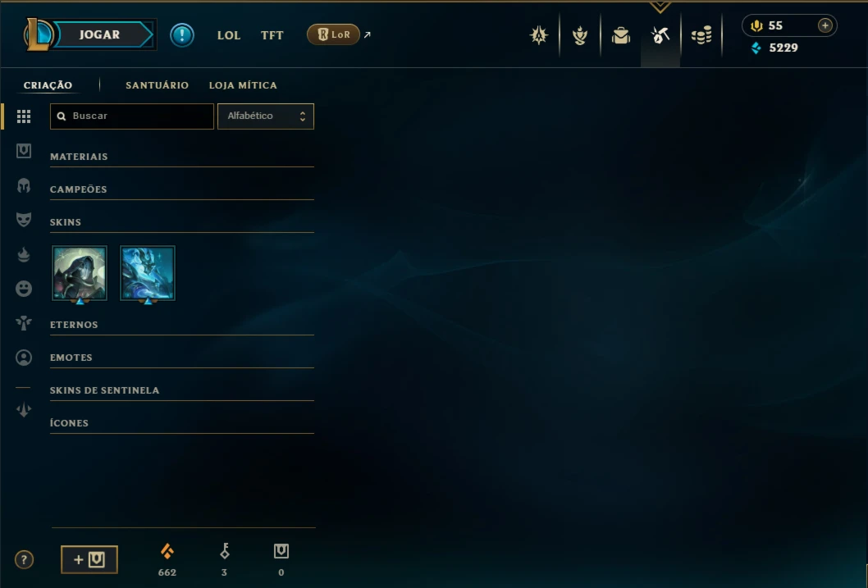Image resolution: width=868 pixels, height=588 pixels.
Task: Click the add chest purchase button
Action: point(89,559)
